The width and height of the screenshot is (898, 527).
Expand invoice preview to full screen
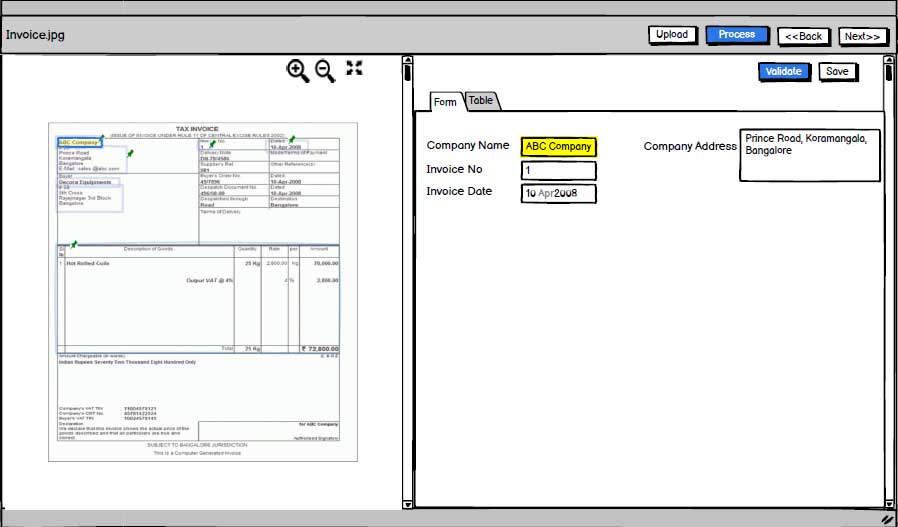coord(354,68)
